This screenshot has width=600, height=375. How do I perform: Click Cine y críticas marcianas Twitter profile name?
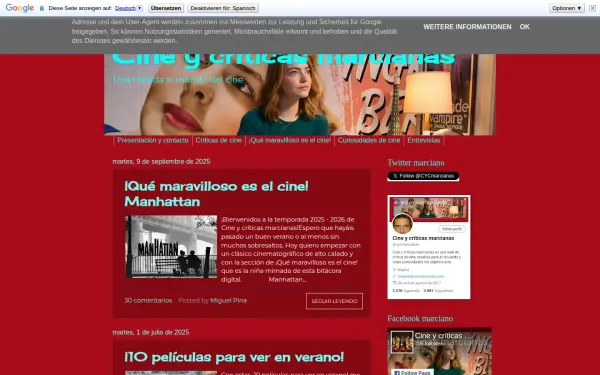[423, 238]
